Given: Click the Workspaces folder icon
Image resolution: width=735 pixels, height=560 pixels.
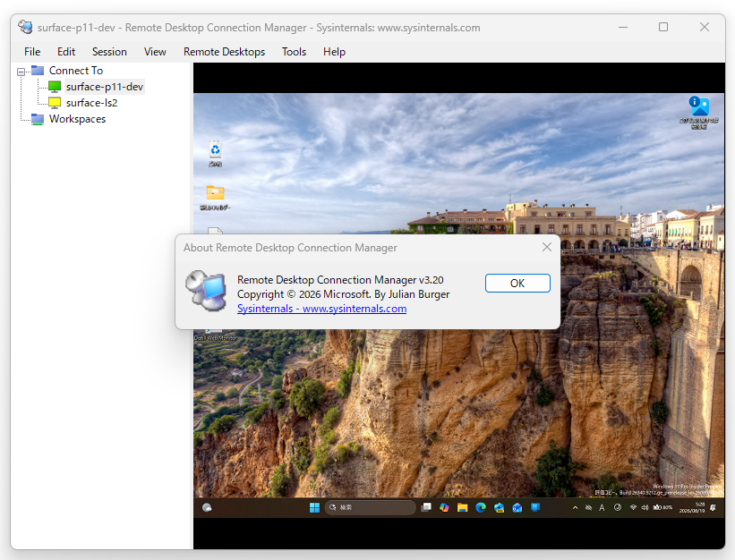Looking at the screenshot, I should (x=38, y=119).
